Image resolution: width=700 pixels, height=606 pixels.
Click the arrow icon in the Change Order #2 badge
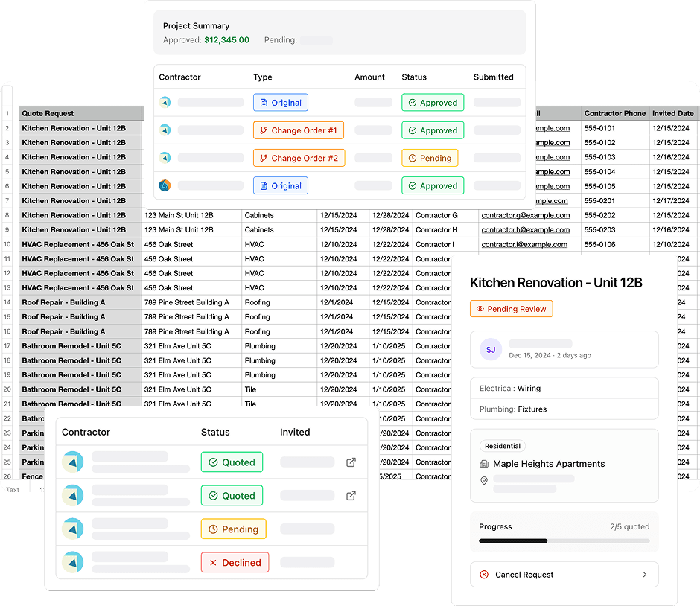tap(264, 158)
